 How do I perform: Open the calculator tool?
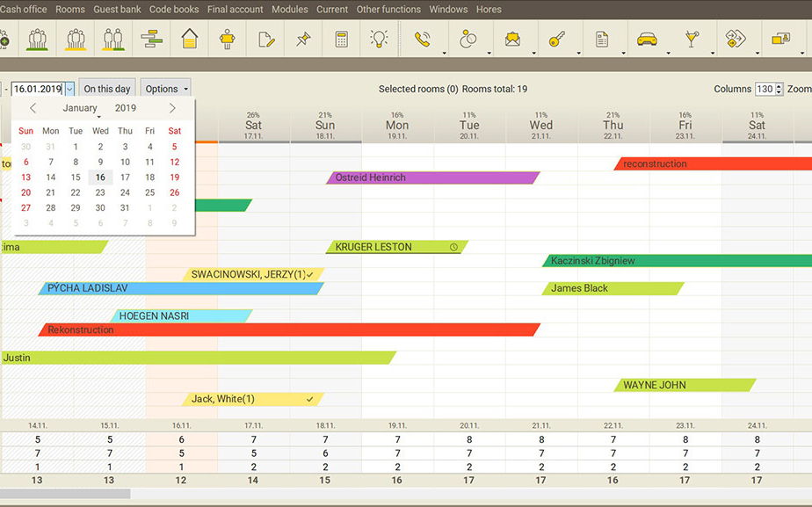[x=341, y=40]
